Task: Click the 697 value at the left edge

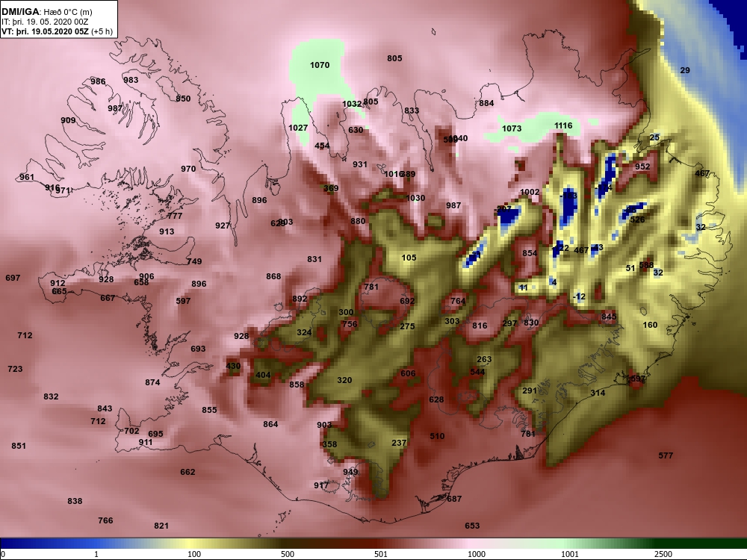Action: pyautogui.click(x=13, y=278)
